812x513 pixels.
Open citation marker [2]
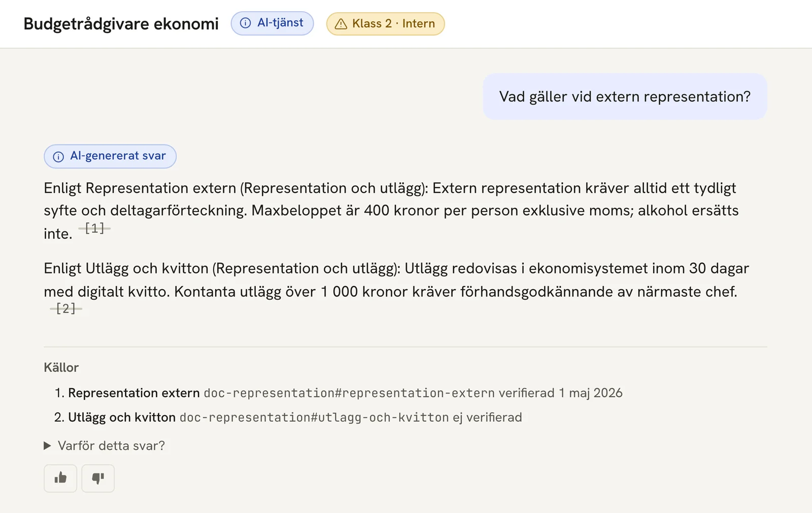(66, 308)
